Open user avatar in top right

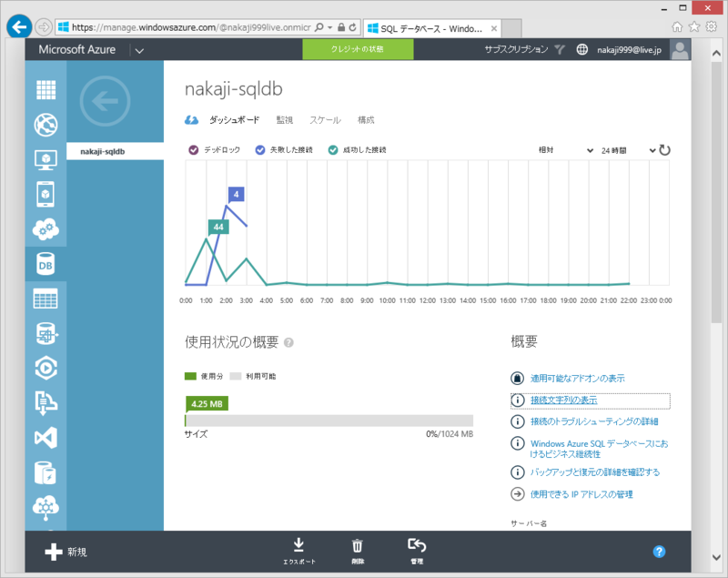point(680,49)
